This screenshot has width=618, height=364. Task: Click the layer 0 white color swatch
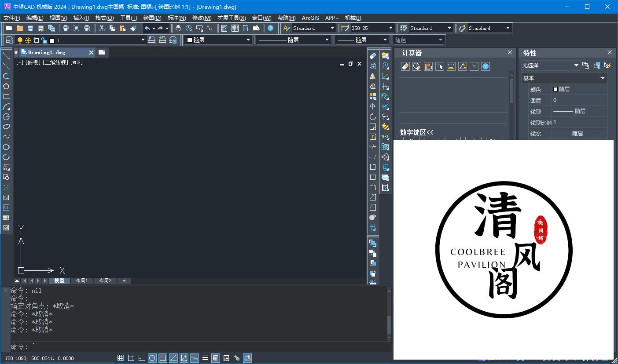click(52, 40)
